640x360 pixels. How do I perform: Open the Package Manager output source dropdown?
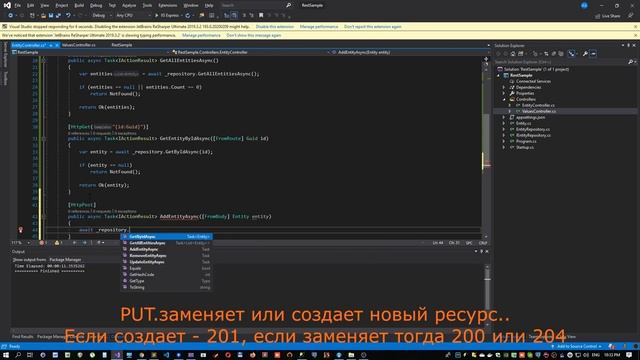(x=64, y=260)
